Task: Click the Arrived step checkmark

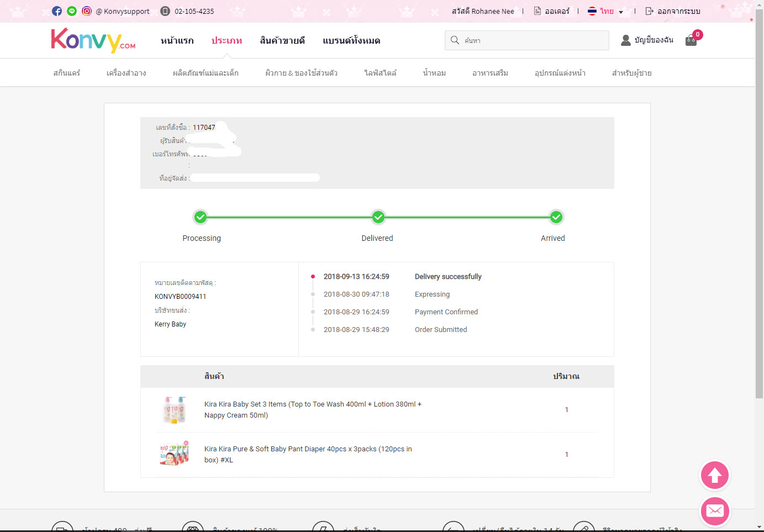Action: (556, 217)
